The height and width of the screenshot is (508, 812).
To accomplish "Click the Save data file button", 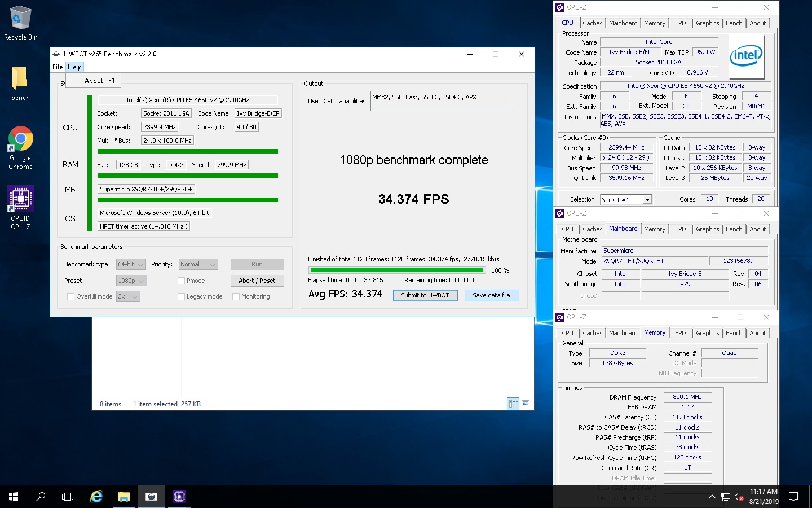I will click(x=491, y=295).
